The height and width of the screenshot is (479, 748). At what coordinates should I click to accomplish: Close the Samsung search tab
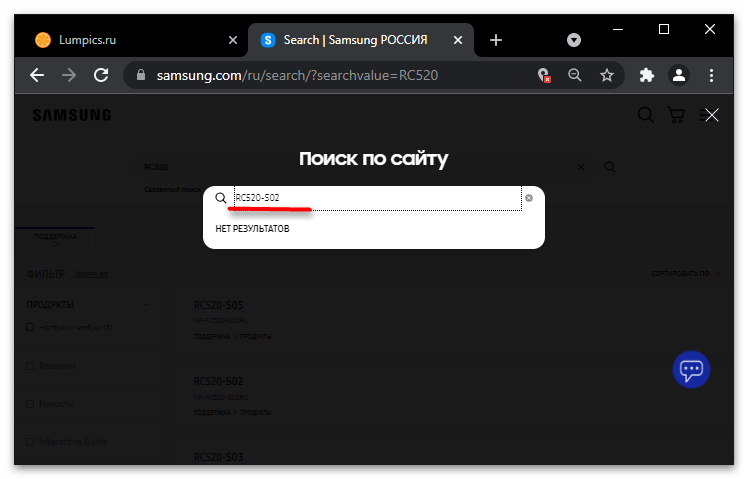coord(458,40)
